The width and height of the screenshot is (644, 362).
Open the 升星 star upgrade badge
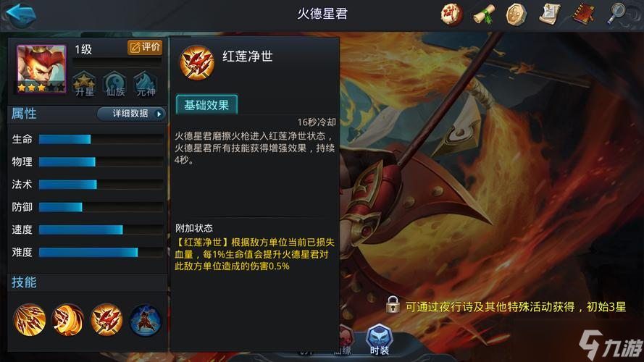tap(85, 84)
